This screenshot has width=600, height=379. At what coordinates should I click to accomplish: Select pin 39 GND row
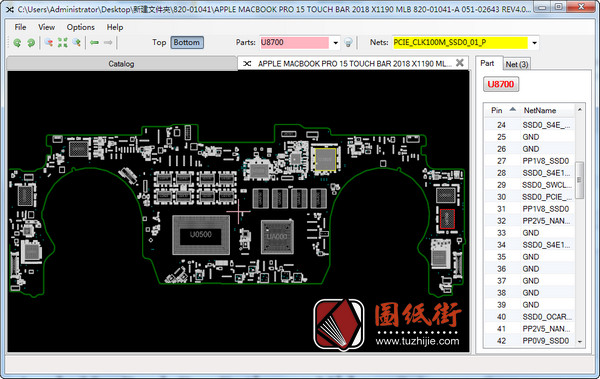coord(530,305)
